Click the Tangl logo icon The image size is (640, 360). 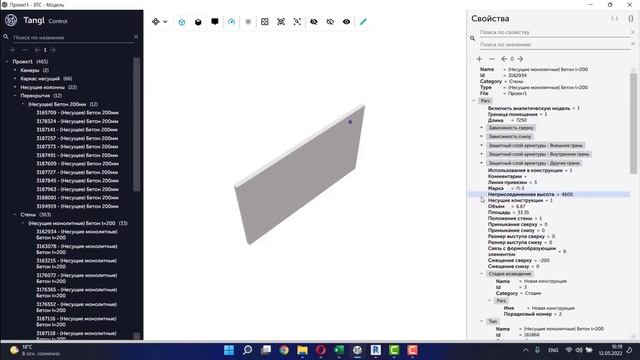point(11,20)
